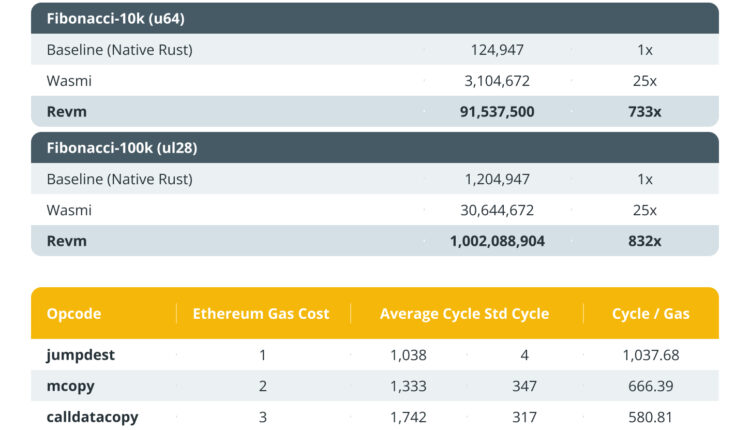Viewport: 750px width, 430px height.
Task: Click the 666.39 value in mcopy row
Action: [x=649, y=386]
